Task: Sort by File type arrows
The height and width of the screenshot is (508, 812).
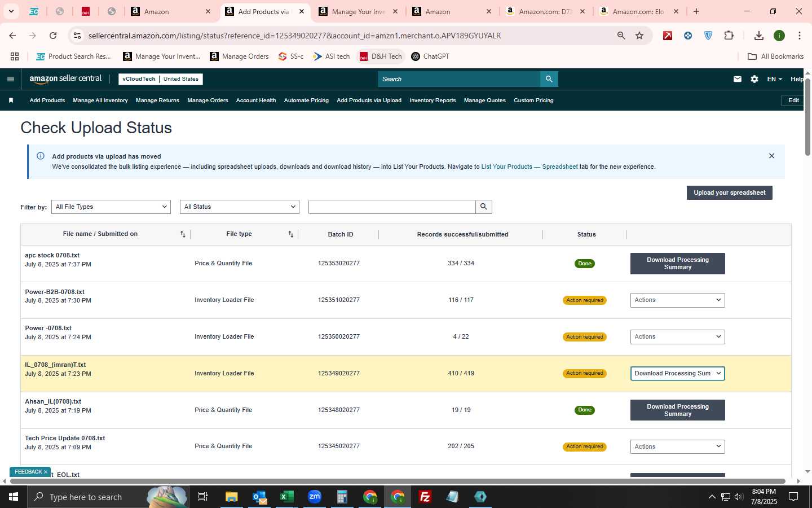Action: (x=291, y=234)
